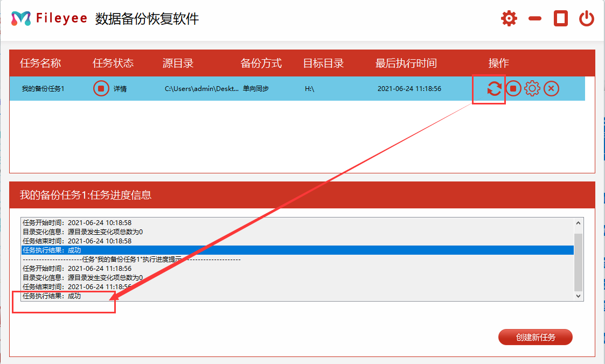Click the 任务名称 column header

pos(40,64)
